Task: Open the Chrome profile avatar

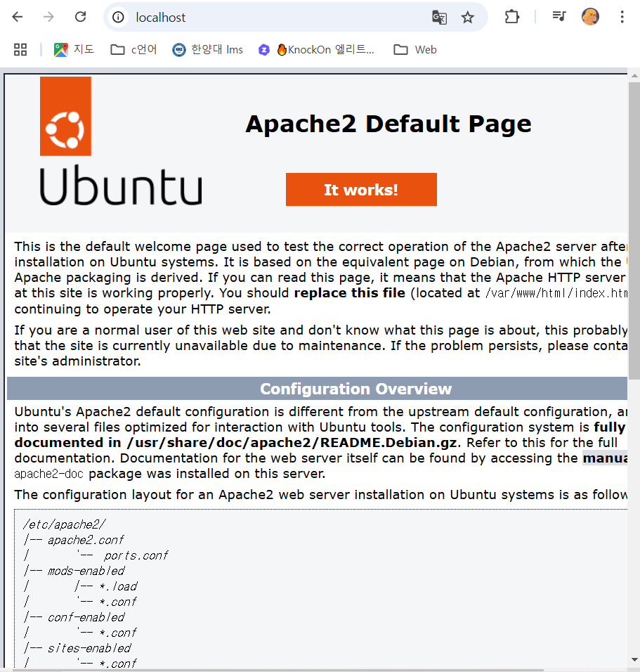Action: coord(590,17)
